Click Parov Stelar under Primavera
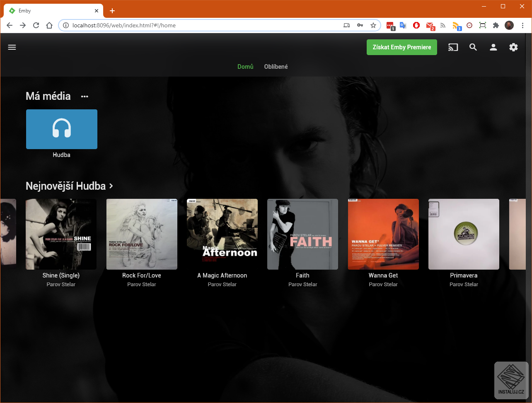Screen dimensions: 532x403 tap(464, 285)
